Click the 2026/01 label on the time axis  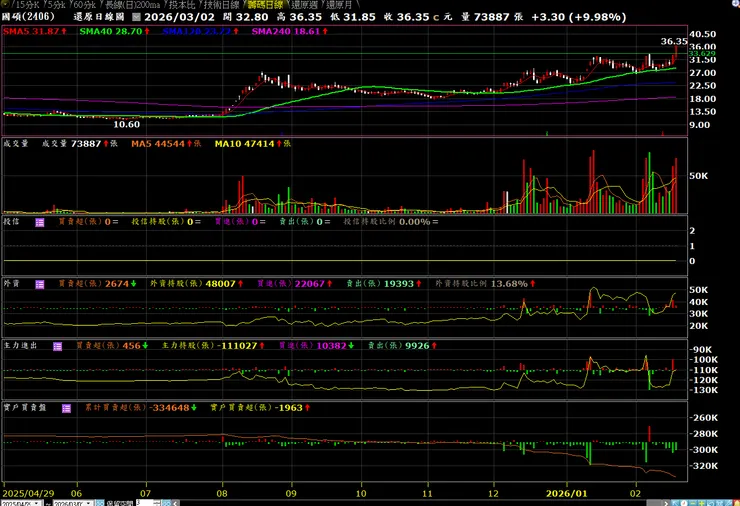(566, 493)
